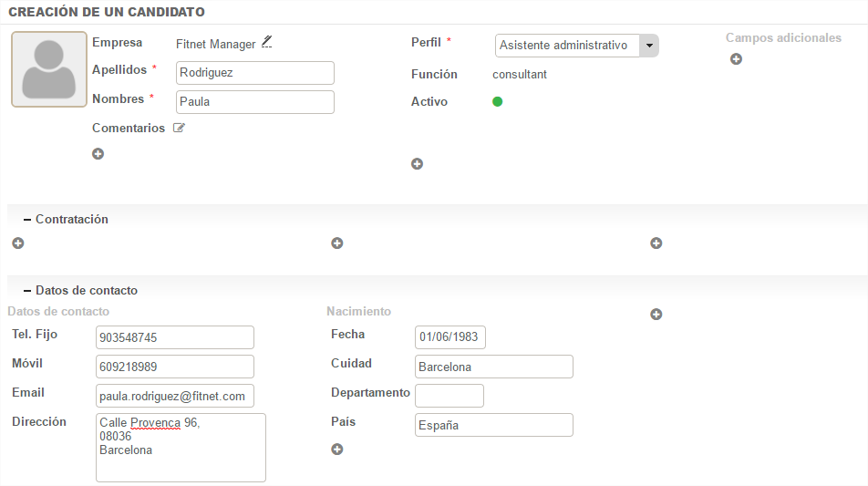Click the Fecha birth date field
This screenshot has height=486, width=868.
point(449,337)
